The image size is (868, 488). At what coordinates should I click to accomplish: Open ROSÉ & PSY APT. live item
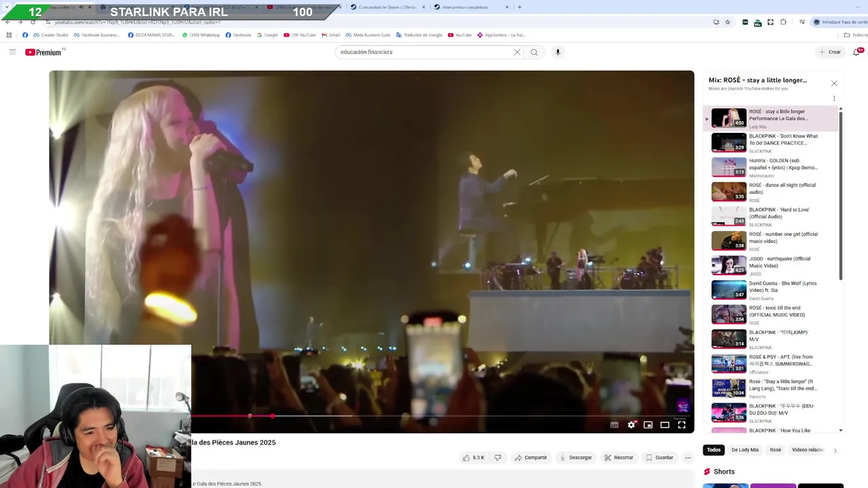[771, 364]
